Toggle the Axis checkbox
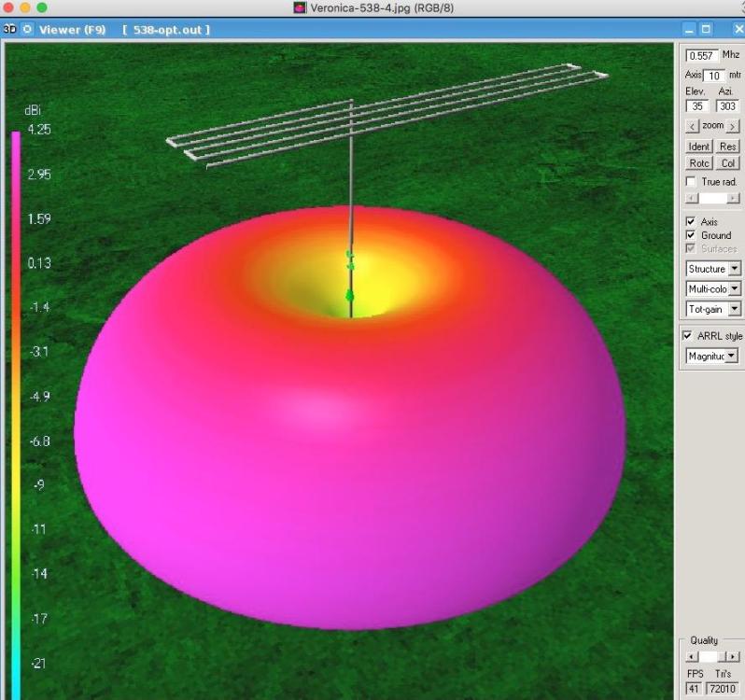The image size is (745, 700). click(x=691, y=222)
